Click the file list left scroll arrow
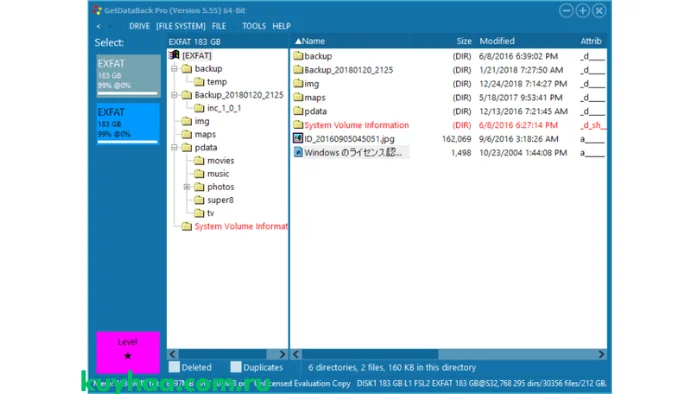700x394 pixels. (296, 354)
